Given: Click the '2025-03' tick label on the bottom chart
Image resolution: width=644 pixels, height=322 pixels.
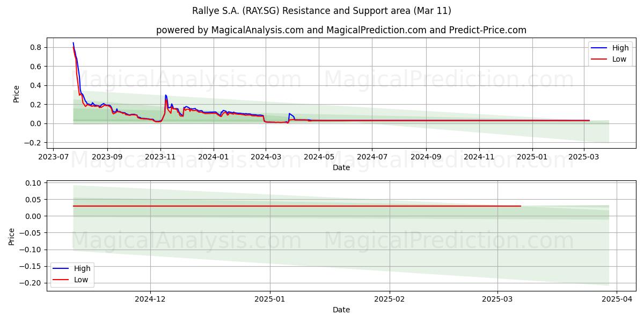Looking at the screenshot, I should pyautogui.click(x=497, y=299).
